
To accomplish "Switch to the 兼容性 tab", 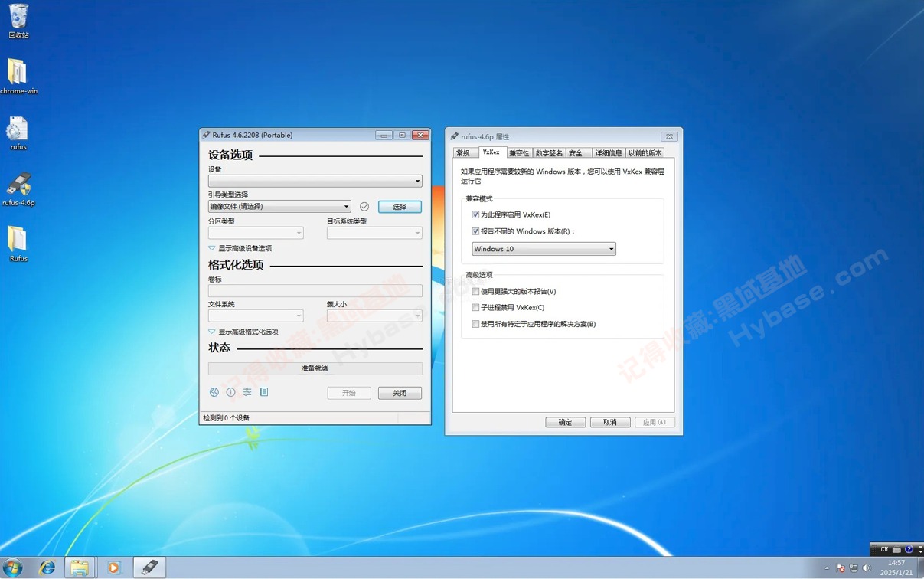I will tap(519, 152).
